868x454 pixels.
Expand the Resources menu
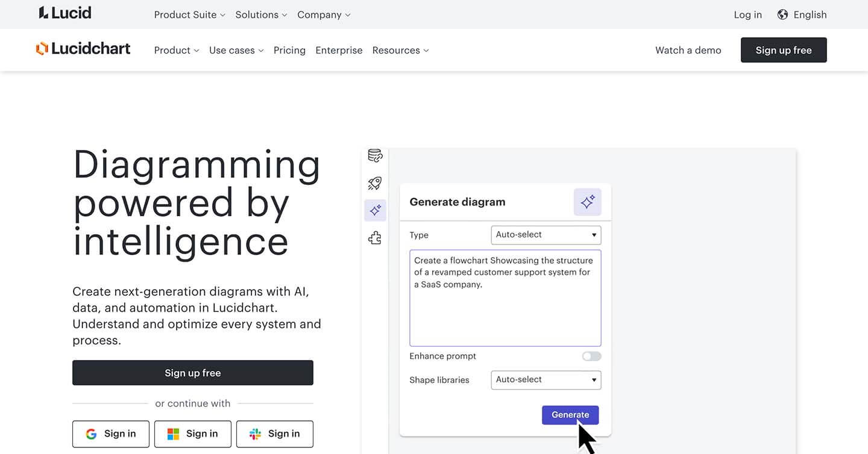point(400,51)
